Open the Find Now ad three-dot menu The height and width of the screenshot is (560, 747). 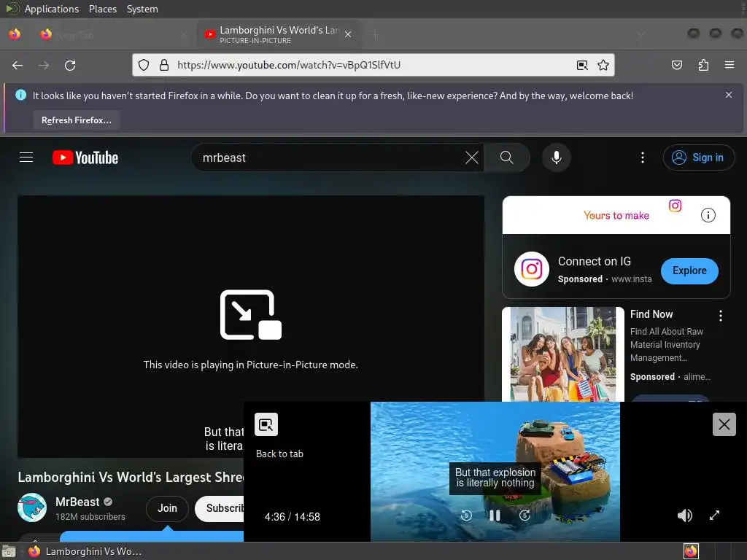[720, 315]
